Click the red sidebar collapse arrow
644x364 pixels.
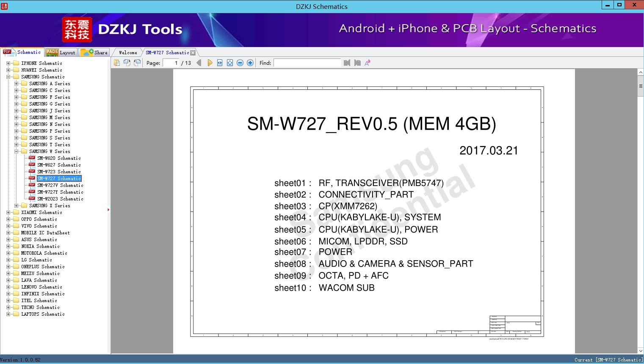(108, 209)
